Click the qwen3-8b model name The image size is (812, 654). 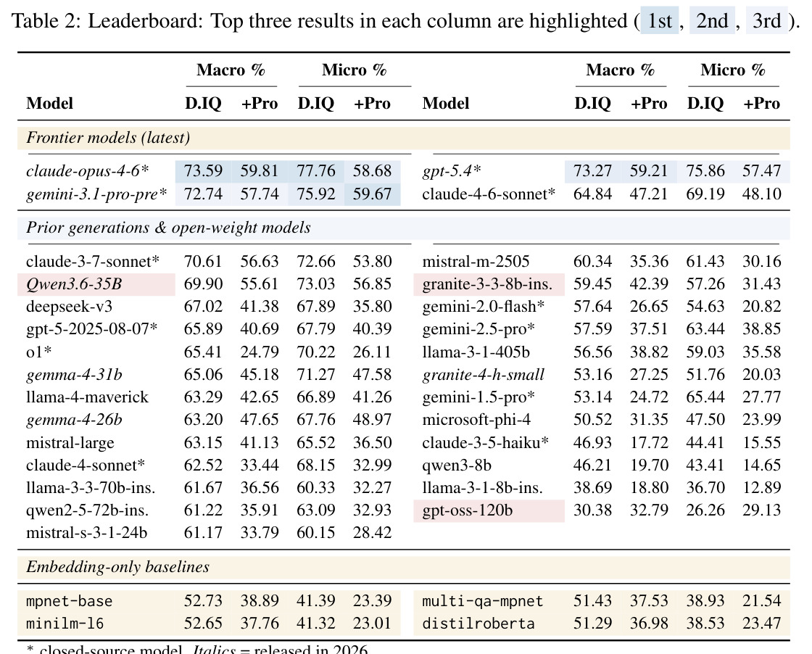point(457,465)
